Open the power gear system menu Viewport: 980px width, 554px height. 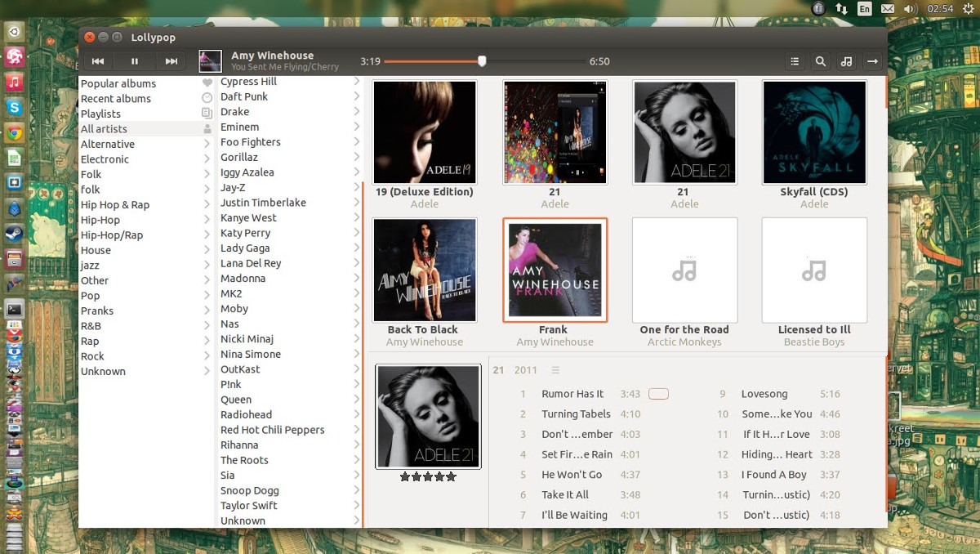[968, 8]
